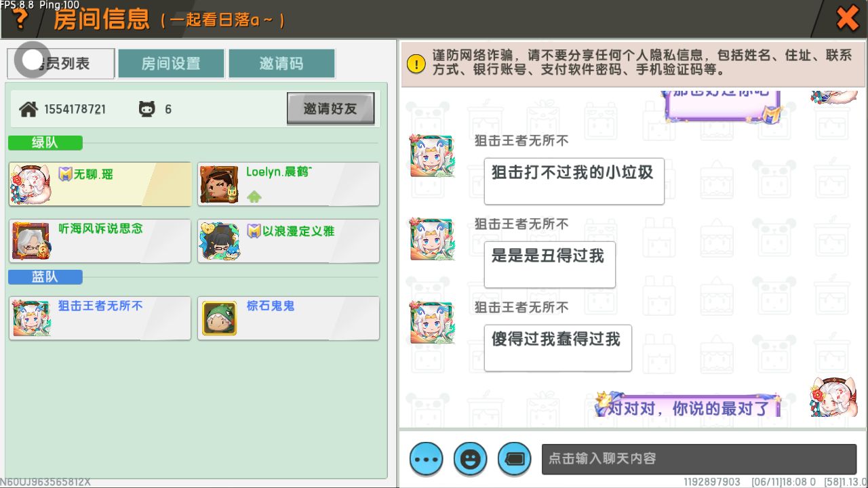Viewport: 868px width, 488px height.
Task: Switch to the 邀请码 tab
Action: click(281, 64)
